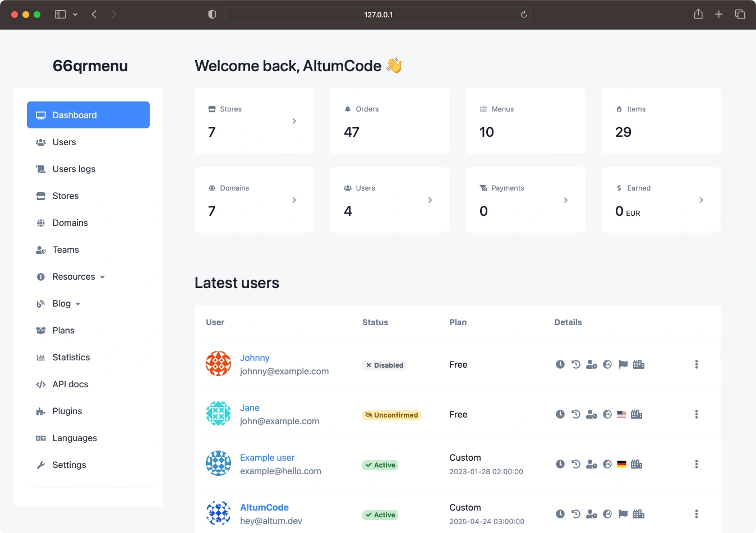Open the browser sidebar toggle icon
Viewport: 756px width, 533px height.
click(60, 15)
